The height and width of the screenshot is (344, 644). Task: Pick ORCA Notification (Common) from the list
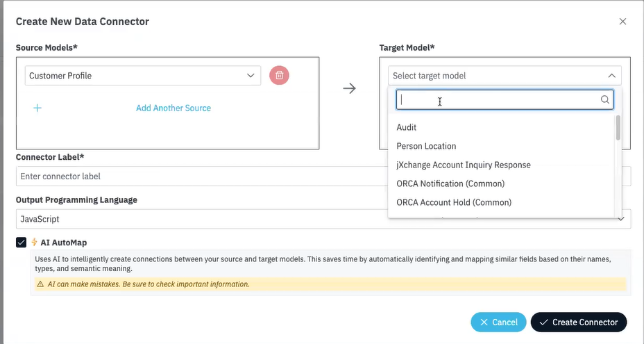click(x=450, y=183)
